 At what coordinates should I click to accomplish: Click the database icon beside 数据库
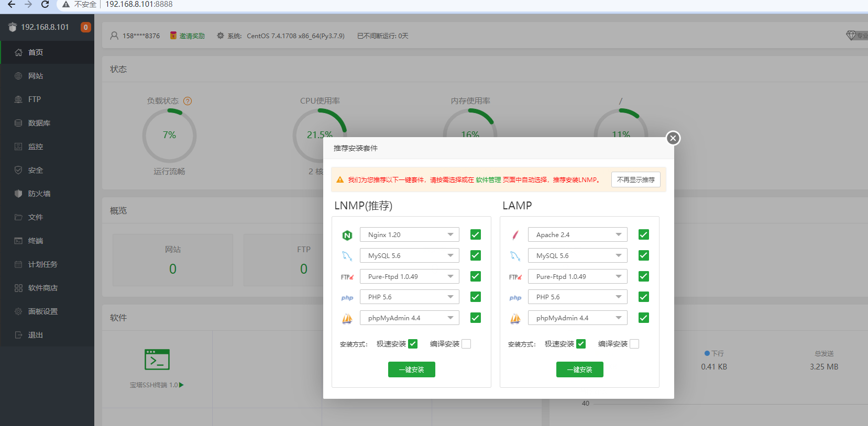[x=18, y=123]
